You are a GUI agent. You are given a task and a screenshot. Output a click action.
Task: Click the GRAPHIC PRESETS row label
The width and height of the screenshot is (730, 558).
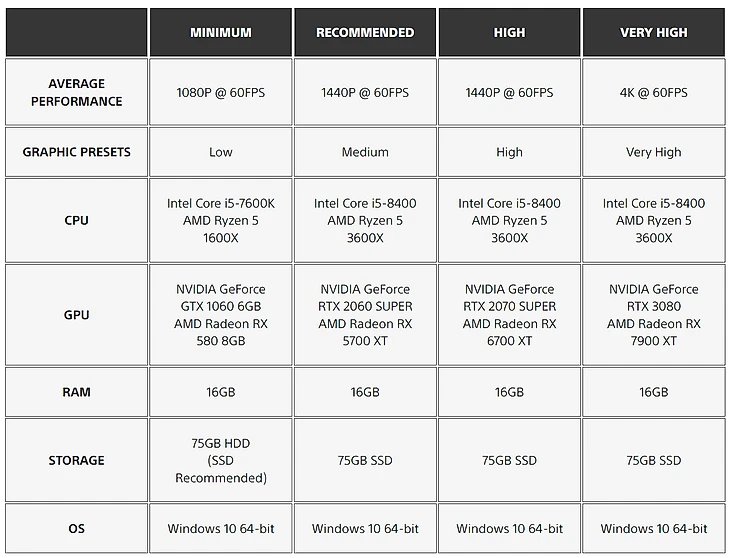pyautogui.click(x=76, y=152)
